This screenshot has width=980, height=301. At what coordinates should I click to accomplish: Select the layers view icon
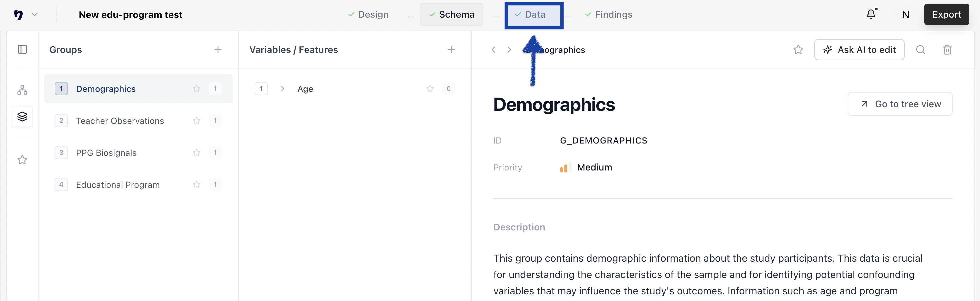click(x=22, y=116)
